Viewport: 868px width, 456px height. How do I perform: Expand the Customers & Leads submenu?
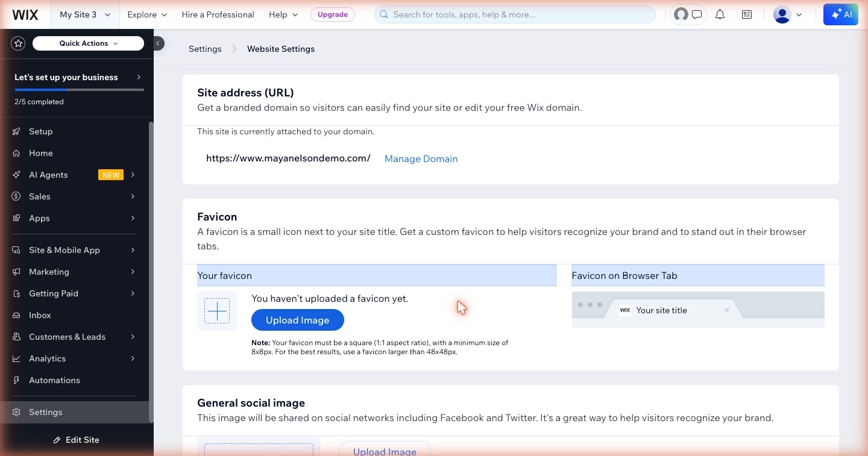click(x=133, y=337)
